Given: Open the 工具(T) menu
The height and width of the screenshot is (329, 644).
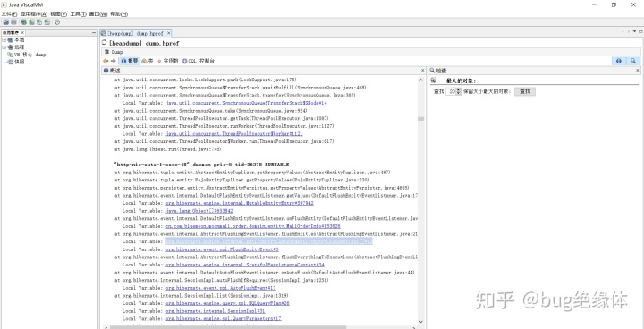Looking at the screenshot, I should [x=78, y=14].
